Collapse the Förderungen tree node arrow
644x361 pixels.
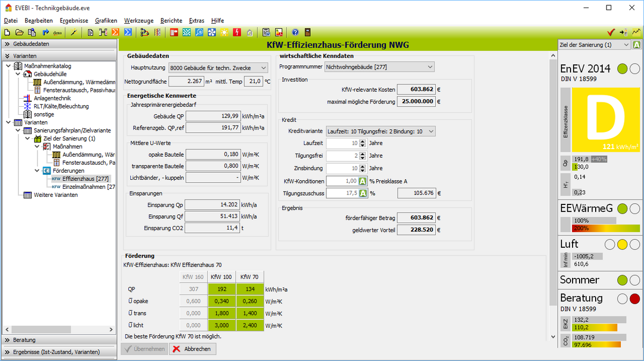click(36, 171)
